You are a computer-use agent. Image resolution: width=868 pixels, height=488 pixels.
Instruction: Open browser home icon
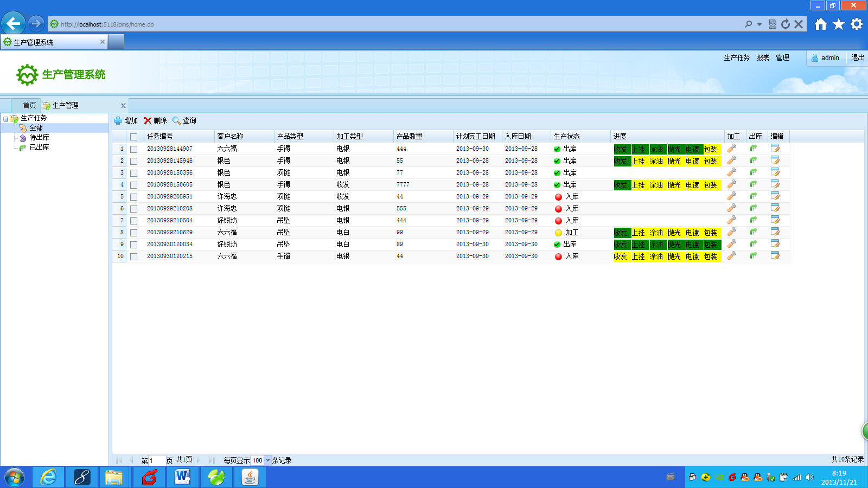pos(821,24)
